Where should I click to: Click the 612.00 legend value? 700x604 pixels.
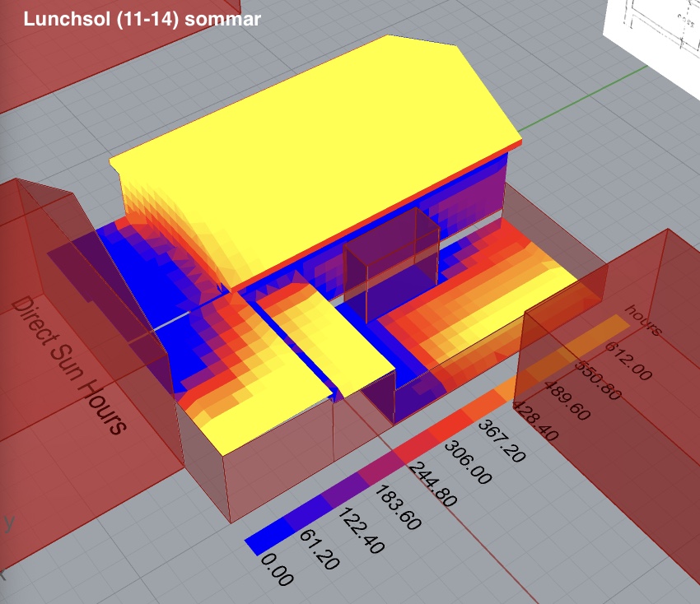coord(628,361)
